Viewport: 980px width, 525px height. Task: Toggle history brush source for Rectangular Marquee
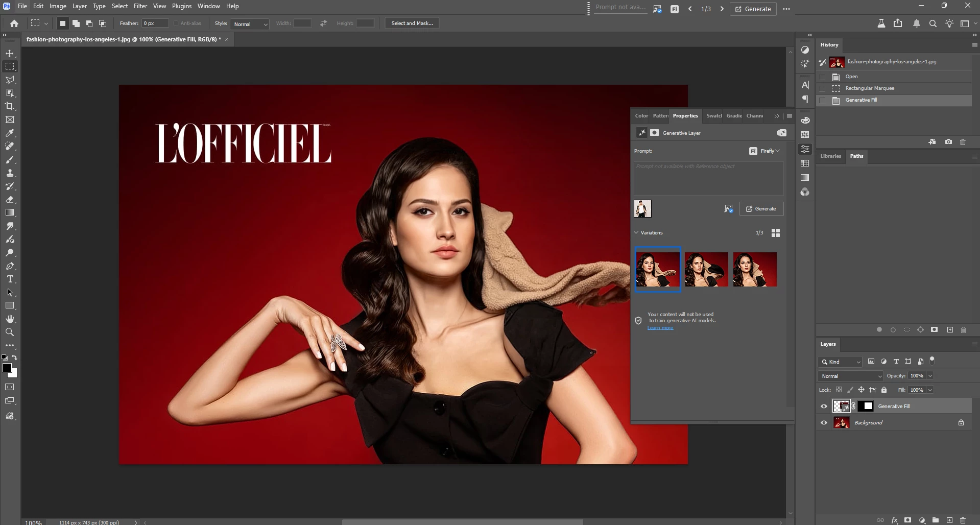pos(822,88)
